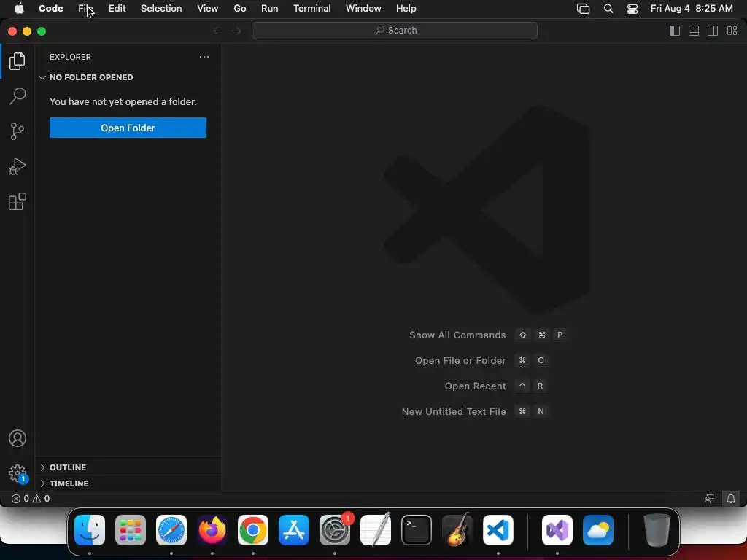Open the Trash from the dock
Screen dimensions: 747x560
(657, 530)
